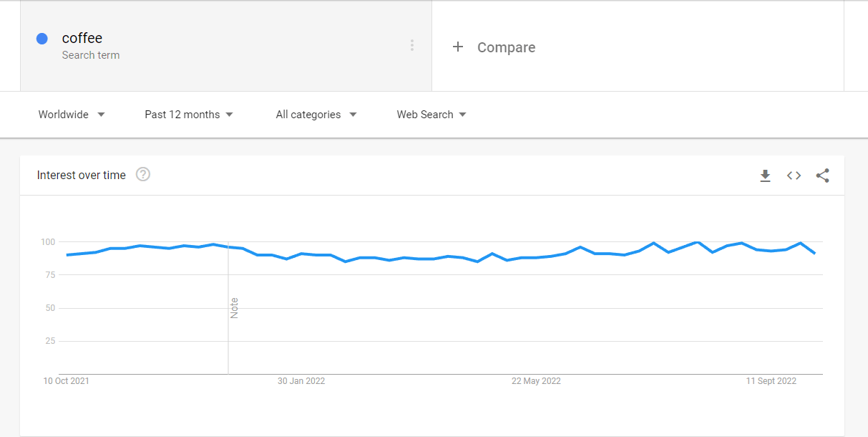Open the Past 12 months dropdown
Viewport: 868px width, 437px height.
coord(189,115)
